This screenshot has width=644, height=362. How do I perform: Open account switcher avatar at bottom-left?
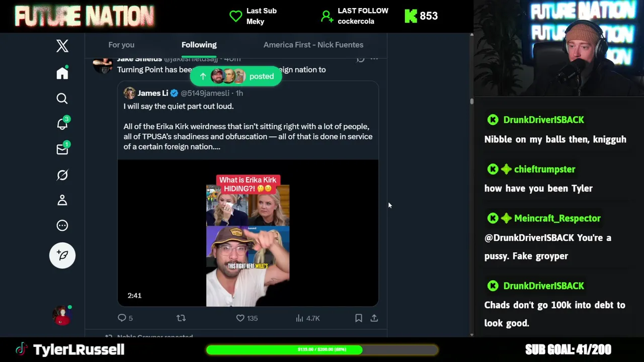pos(62,315)
